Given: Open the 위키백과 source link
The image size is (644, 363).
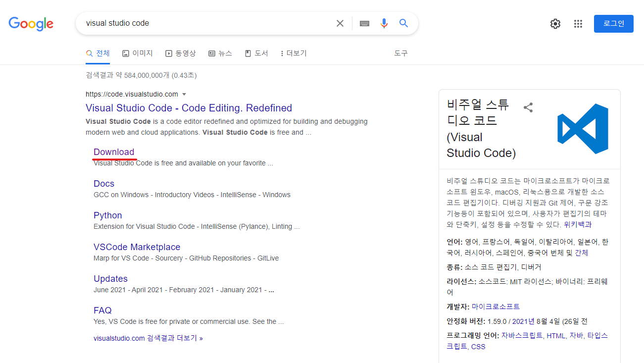Looking at the screenshot, I should pyautogui.click(x=578, y=224).
